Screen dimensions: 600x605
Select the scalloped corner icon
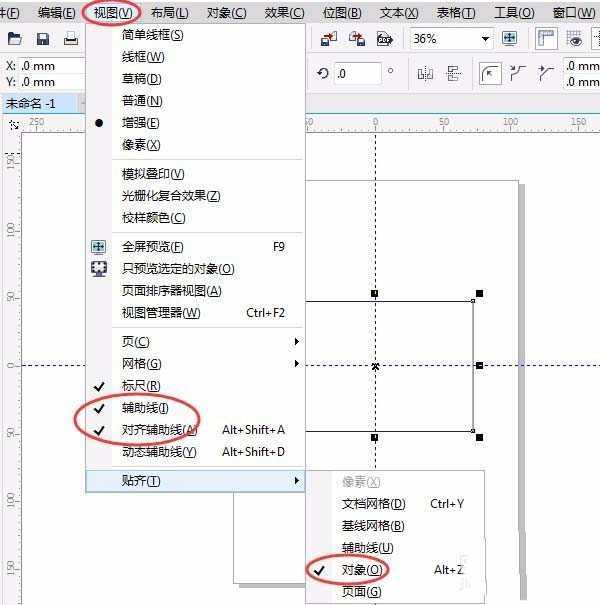tap(517, 73)
